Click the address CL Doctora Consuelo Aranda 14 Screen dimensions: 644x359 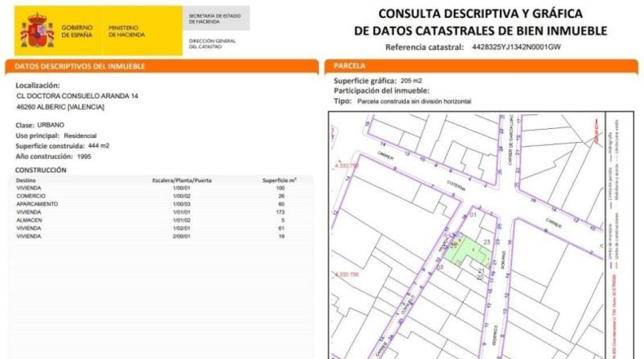point(77,95)
